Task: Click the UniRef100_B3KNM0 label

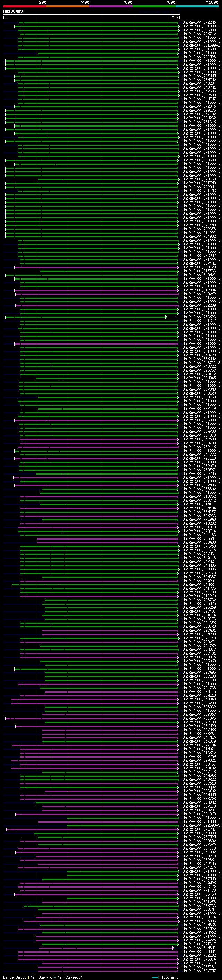Action: (199, 359)
